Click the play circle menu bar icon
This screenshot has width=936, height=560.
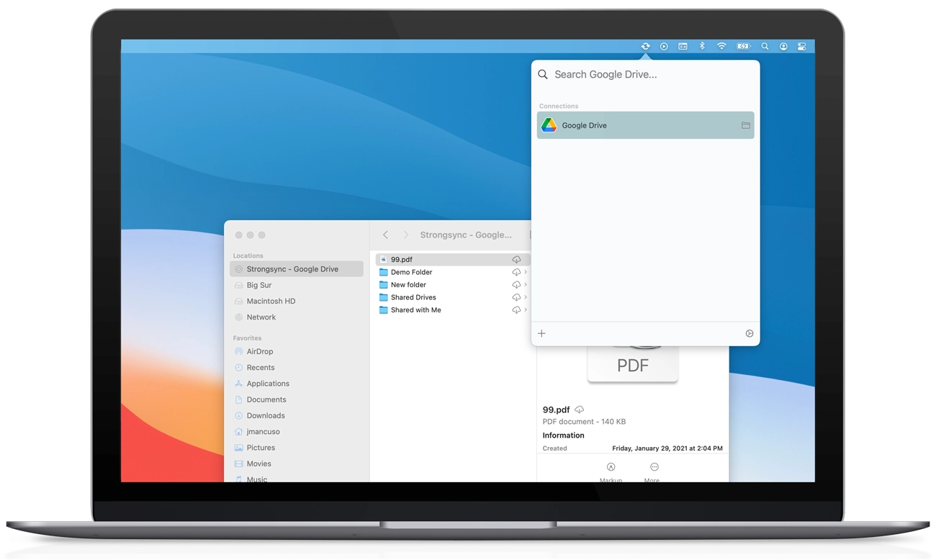point(664,46)
